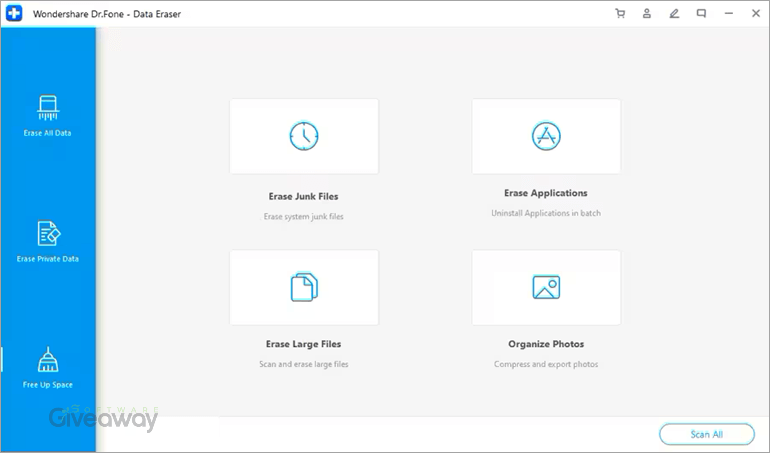The width and height of the screenshot is (770, 453).
Task: Open the edit pencil icon in title bar
Action: coord(674,14)
